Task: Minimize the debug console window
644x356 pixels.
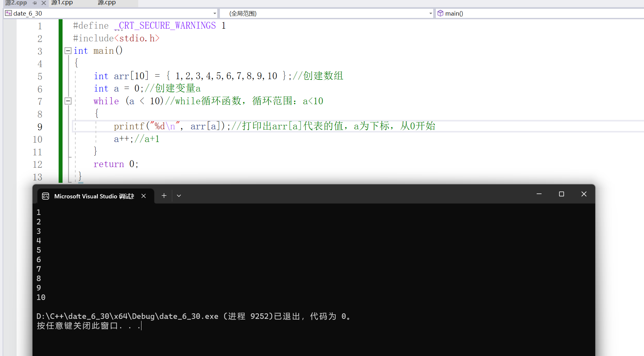Action: 539,194
